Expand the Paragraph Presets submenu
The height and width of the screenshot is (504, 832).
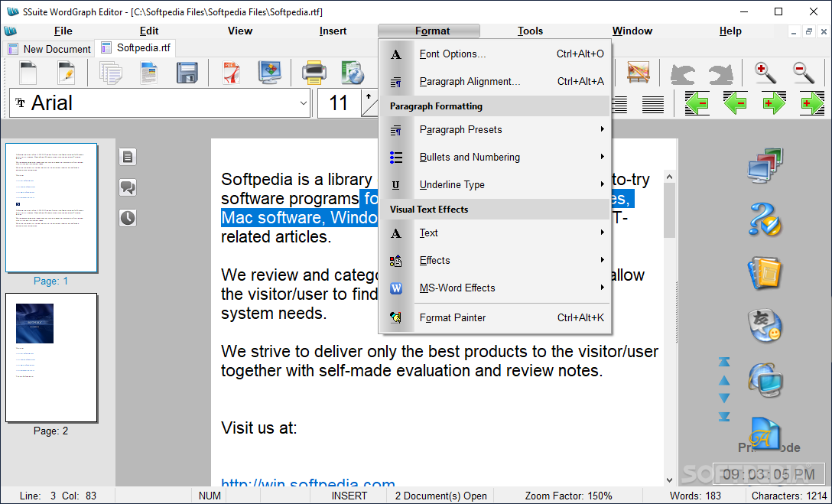coord(495,129)
